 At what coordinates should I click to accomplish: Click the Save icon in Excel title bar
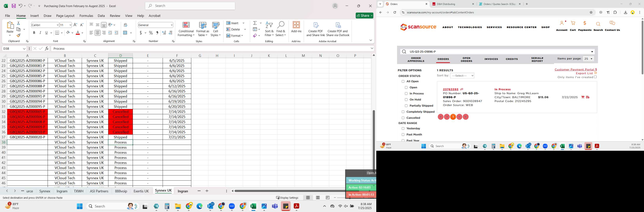pyautogui.click(x=14, y=6)
